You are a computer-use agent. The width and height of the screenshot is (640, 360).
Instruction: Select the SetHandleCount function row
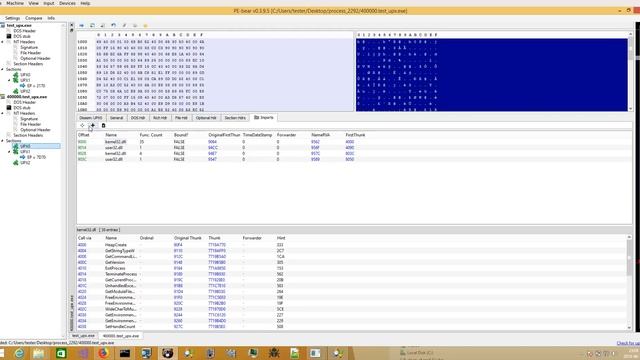[352, 327]
